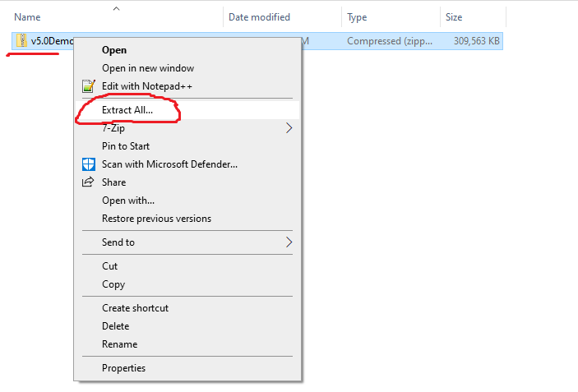Click the Compressed (zipp... type cell
Viewport: 578px width, 392px height.
(x=389, y=41)
